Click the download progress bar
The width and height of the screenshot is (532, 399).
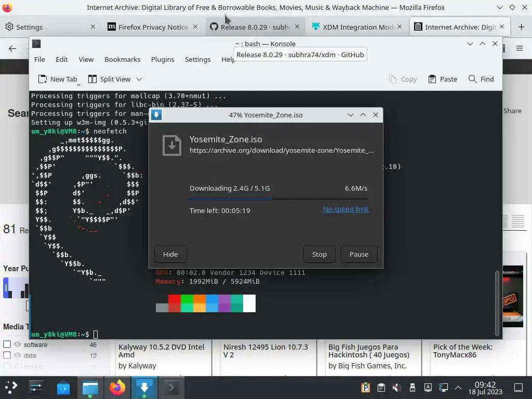(x=278, y=199)
